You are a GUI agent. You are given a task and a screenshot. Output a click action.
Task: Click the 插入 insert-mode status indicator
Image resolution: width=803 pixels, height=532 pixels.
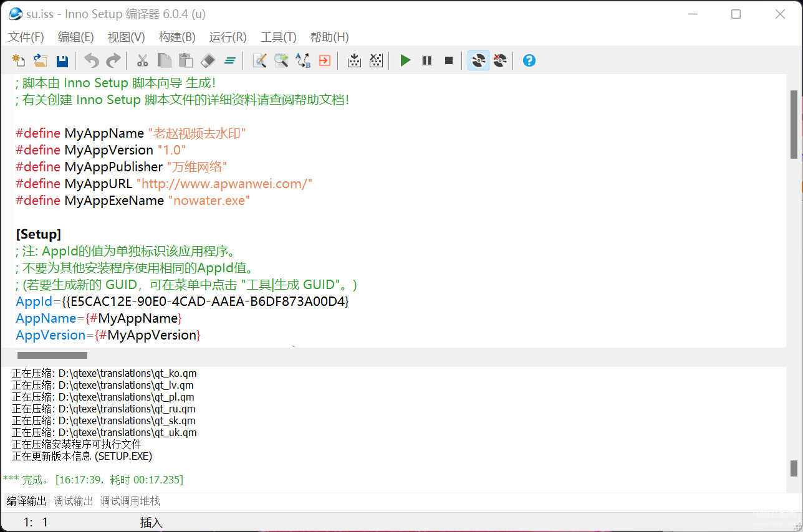click(x=151, y=523)
